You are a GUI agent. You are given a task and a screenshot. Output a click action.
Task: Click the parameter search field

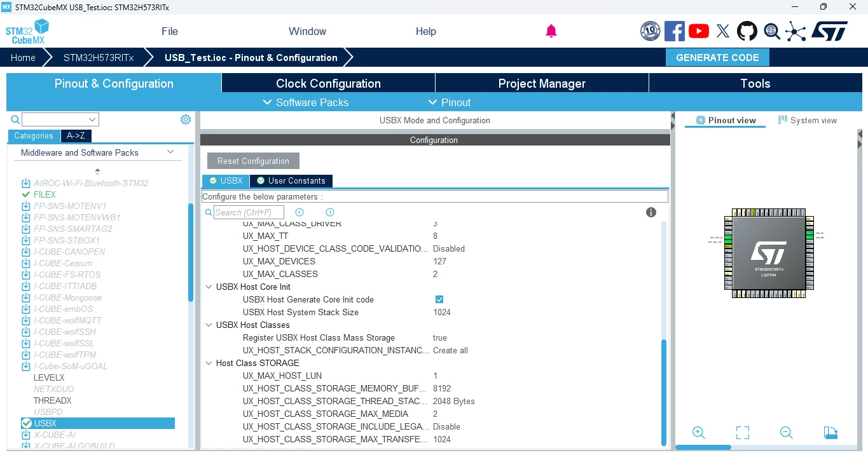point(249,212)
